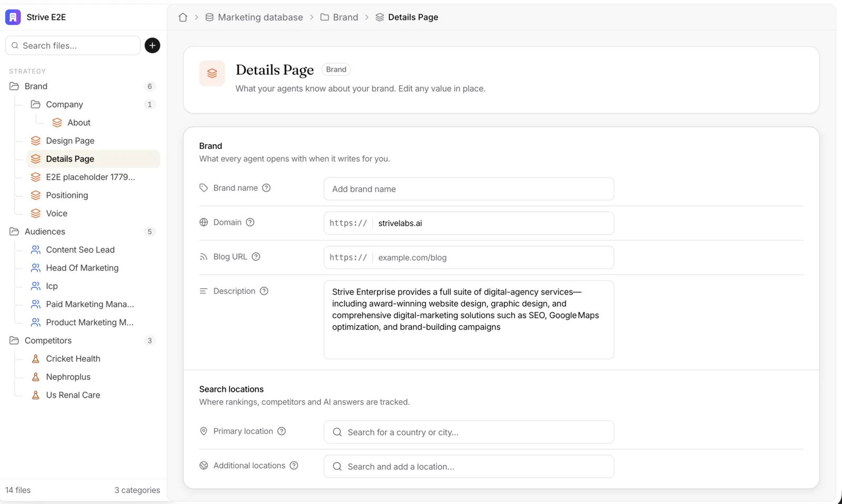Click the Additional locations search box
The image size is (842, 504).
[x=468, y=467]
